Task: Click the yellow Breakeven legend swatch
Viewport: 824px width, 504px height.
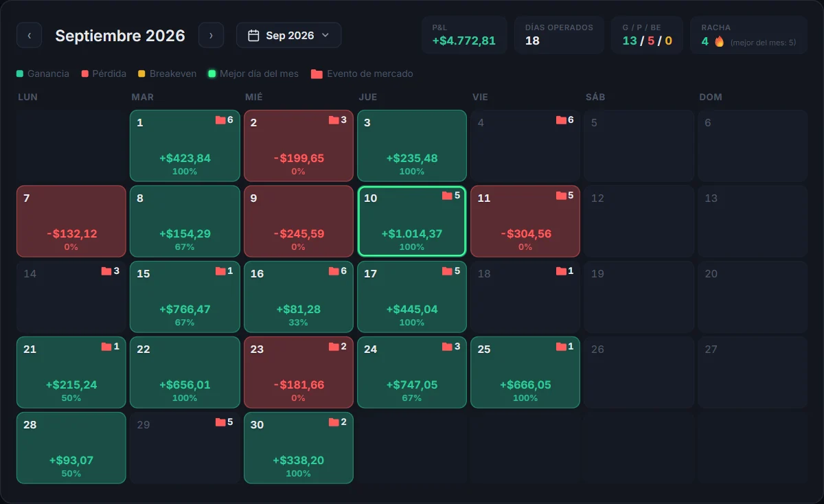Action: [141, 73]
